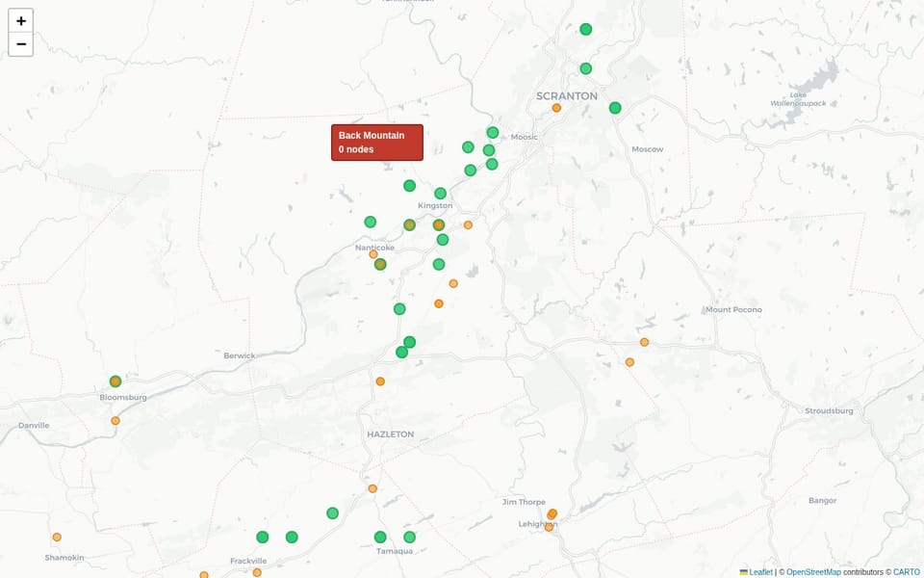Click the Back Mountain 0 nodes label

click(x=377, y=143)
